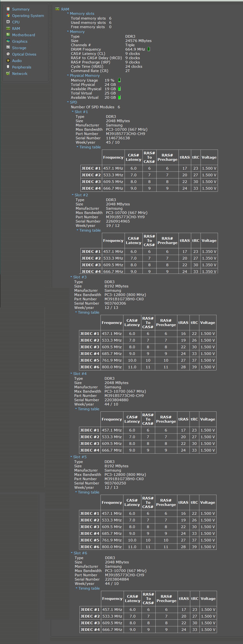Screen dimensions: 243x644
Task: Collapse Slot #1 Timing table
Action: coord(77,147)
